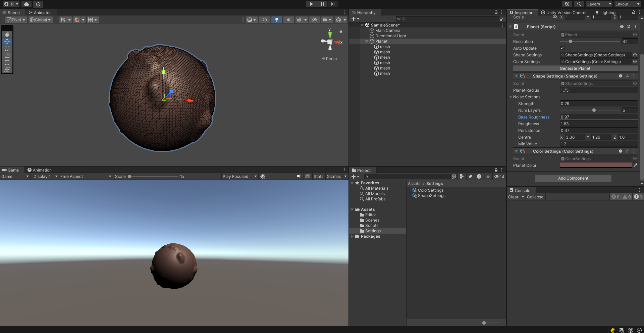Toggle Auto Update checkbox
Image resolution: width=644 pixels, height=333 pixels.
(x=562, y=48)
